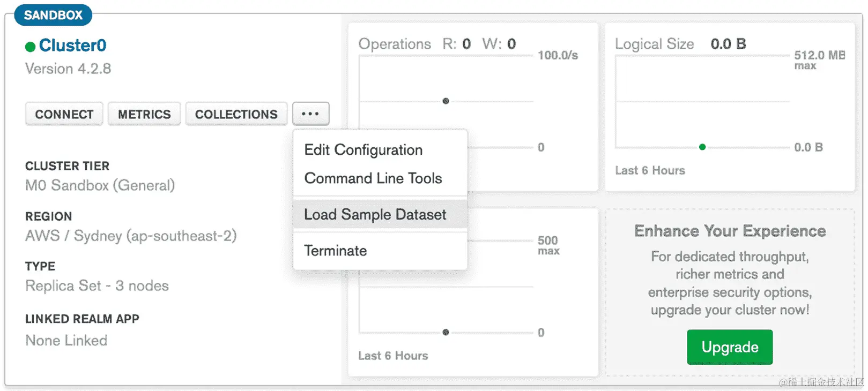Select Edit Configuration from the menu
The width and height of the screenshot is (868, 391).
363,150
